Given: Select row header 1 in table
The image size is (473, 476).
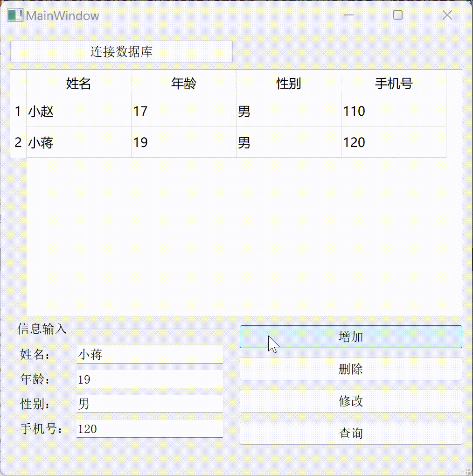Looking at the screenshot, I should (18, 111).
